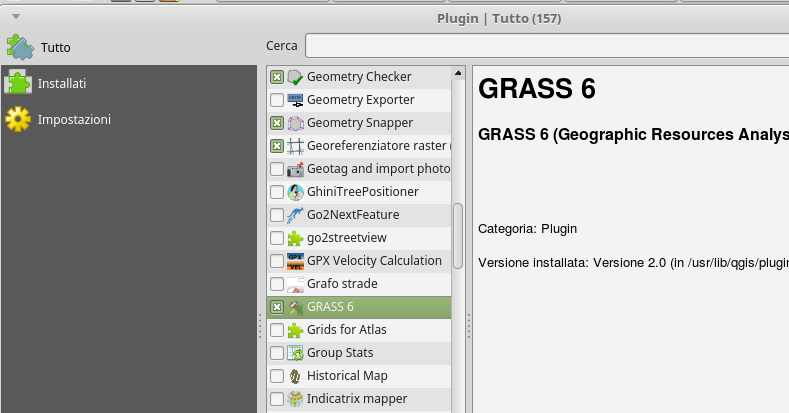Viewport: 789px width, 413px height.
Task: Tick the Grafo strade checkbox
Action: click(x=277, y=284)
